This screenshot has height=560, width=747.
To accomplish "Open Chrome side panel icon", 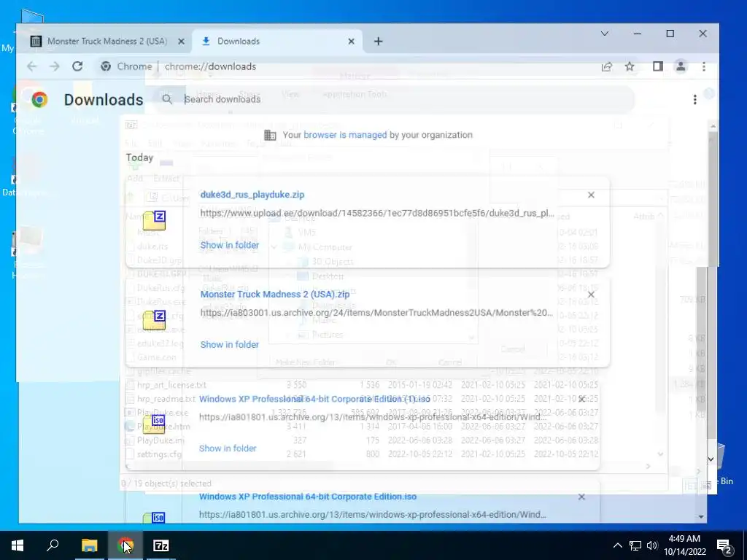I will click(x=658, y=66).
